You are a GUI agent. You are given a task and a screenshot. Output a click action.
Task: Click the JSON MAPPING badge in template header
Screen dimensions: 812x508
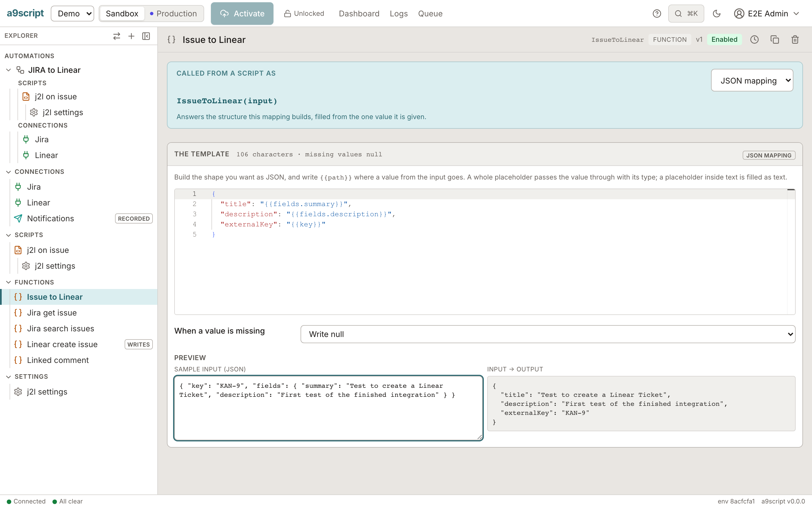(769, 155)
